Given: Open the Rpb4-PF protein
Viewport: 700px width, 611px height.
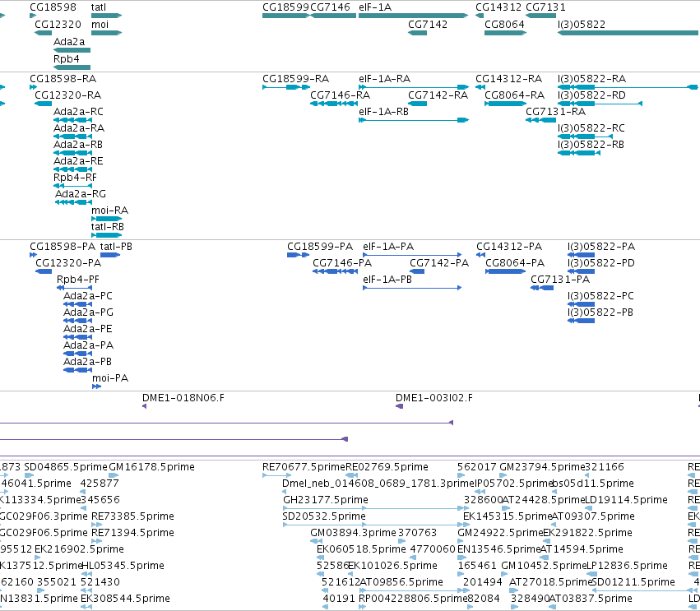Looking at the screenshot, I should (74, 288).
